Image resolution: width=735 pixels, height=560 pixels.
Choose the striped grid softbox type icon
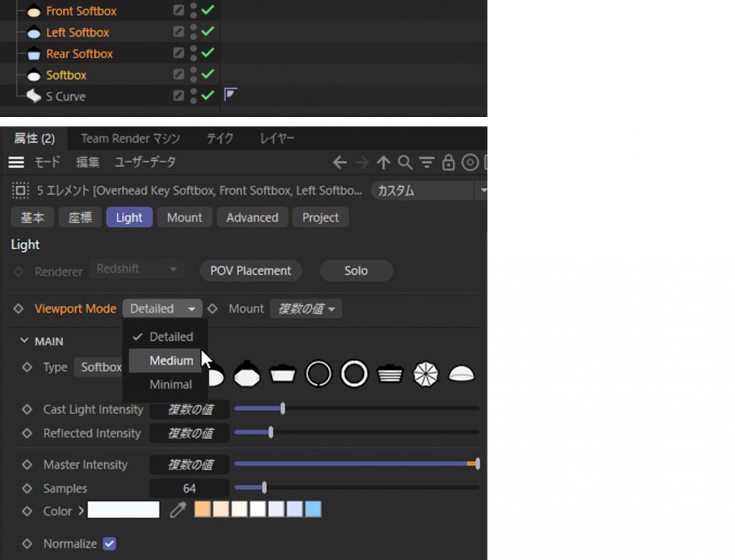390,374
